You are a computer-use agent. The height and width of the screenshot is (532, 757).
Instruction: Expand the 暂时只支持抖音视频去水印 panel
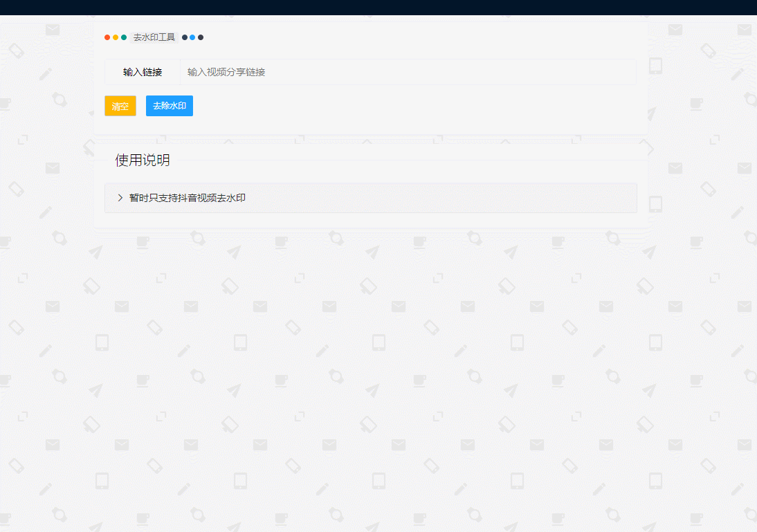[x=371, y=198]
